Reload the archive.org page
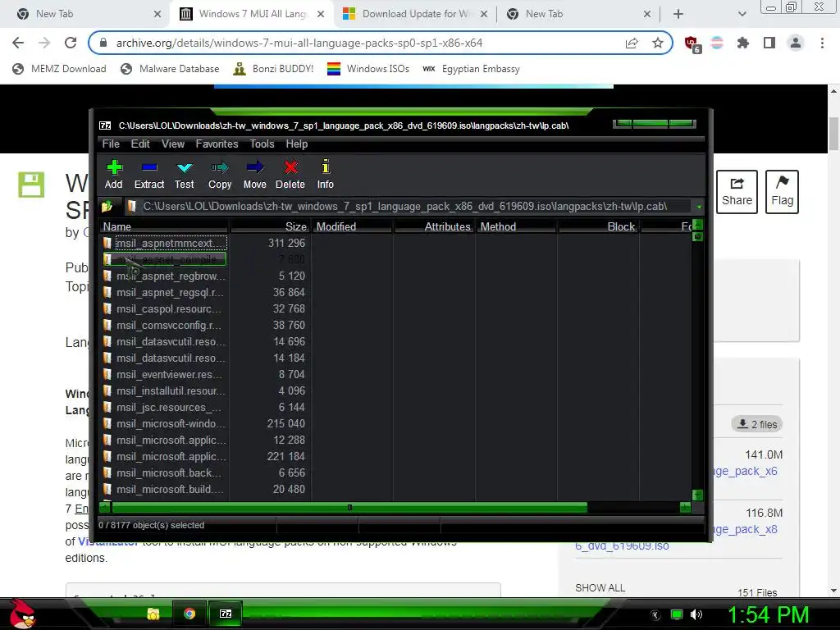 [x=71, y=43]
